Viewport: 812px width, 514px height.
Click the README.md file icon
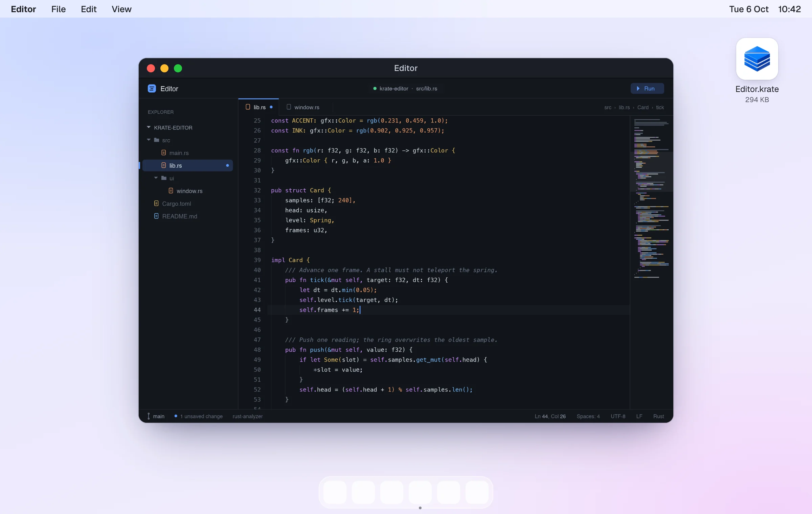156,216
